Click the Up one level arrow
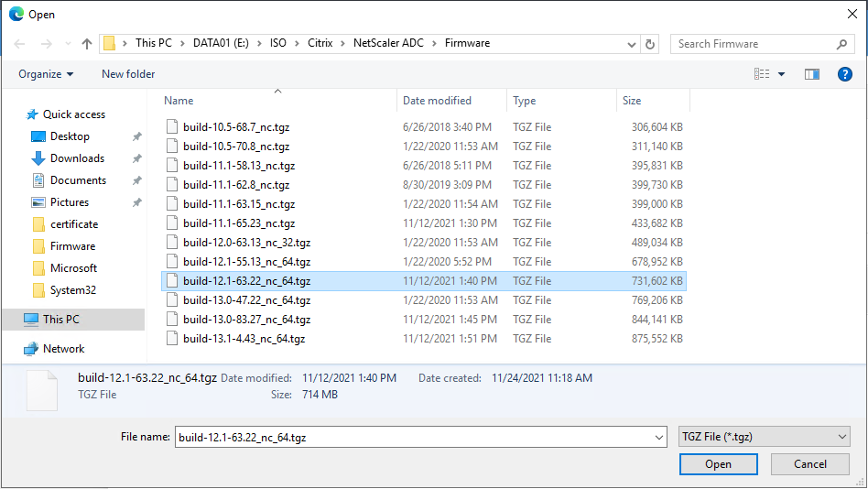The height and width of the screenshot is (489, 868). (87, 44)
